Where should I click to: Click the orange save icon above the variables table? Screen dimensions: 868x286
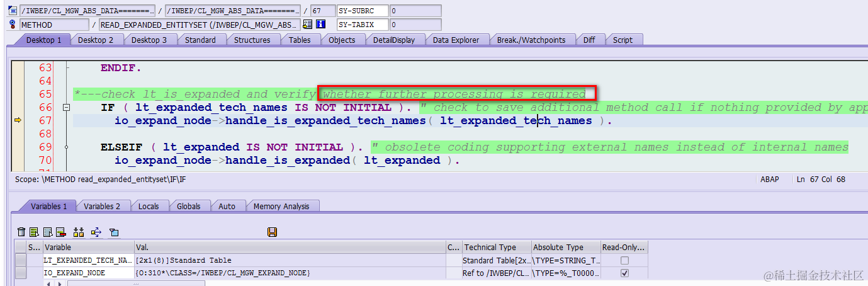point(273,232)
